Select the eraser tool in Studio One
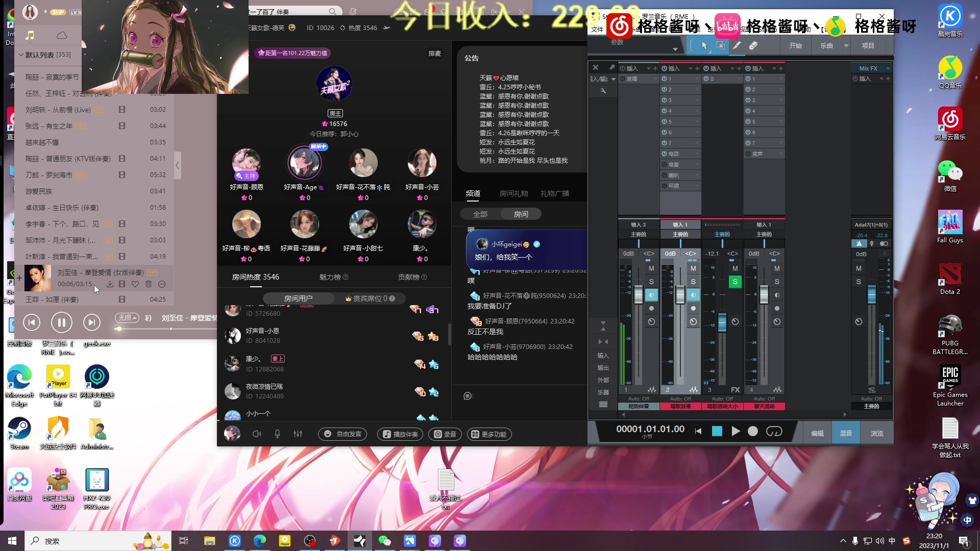Screen dimensions: 980x551 pos(753,45)
